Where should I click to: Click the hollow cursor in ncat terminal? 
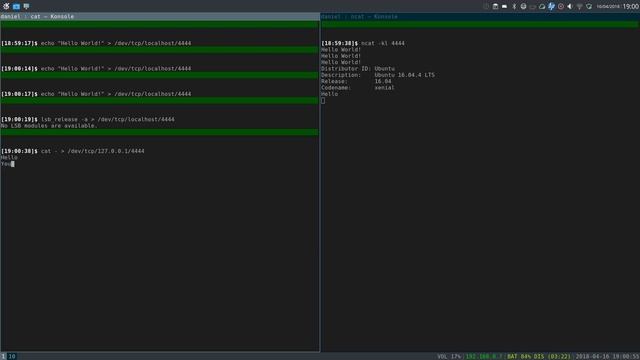tap(323, 100)
